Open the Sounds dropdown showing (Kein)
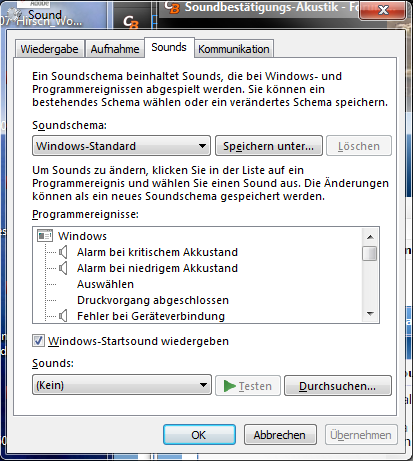Screen dimensions: 413x465 coord(122,385)
